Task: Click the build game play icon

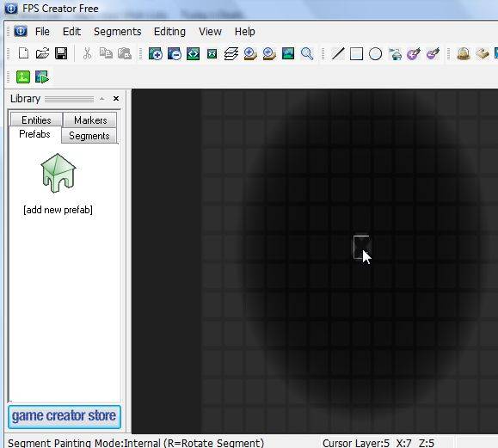Action: coord(42,77)
